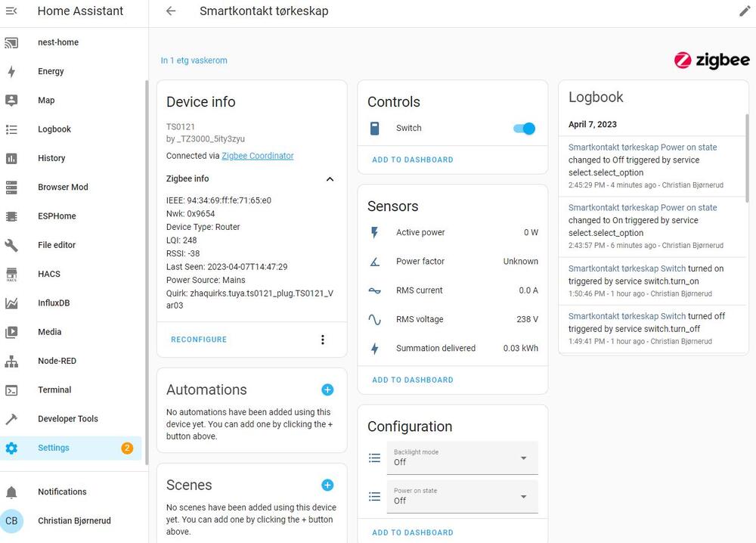756x543 pixels.
Task: Open the three-dot menu in Device info
Action: [323, 340]
